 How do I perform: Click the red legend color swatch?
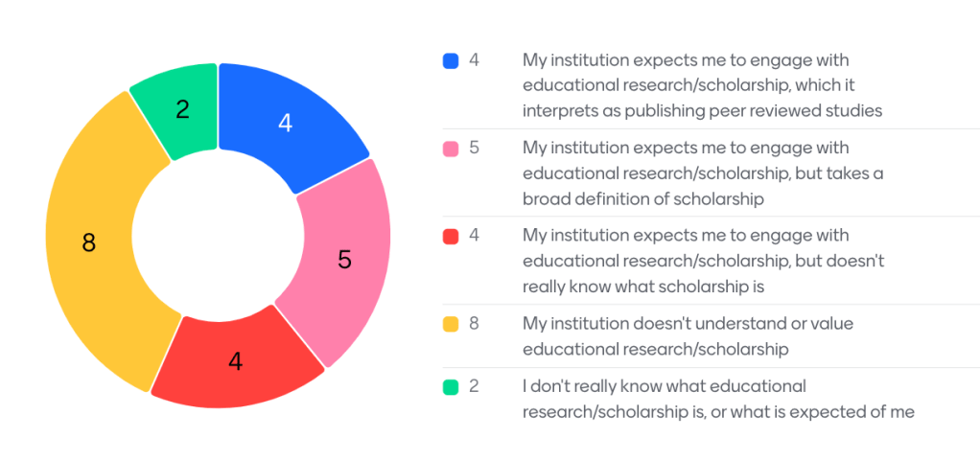pyautogui.click(x=451, y=236)
